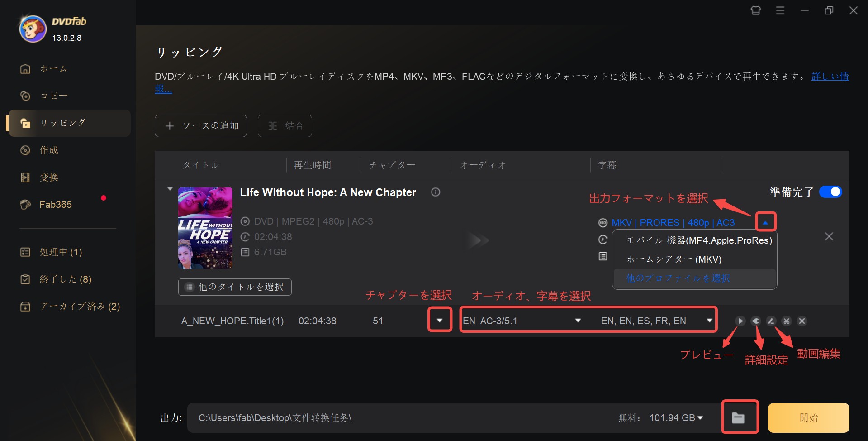Click the preview play icon
Image resolution: width=868 pixels, height=441 pixels.
740,321
